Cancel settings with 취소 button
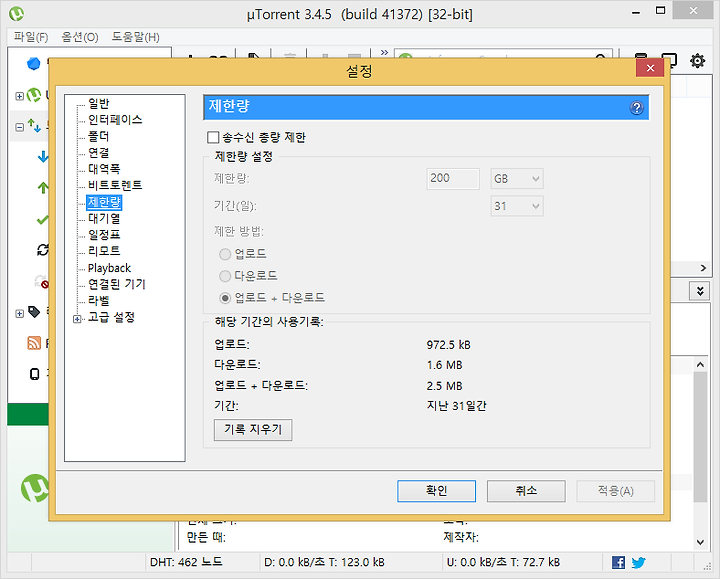This screenshot has width=720, height=579. pos(526,491)
